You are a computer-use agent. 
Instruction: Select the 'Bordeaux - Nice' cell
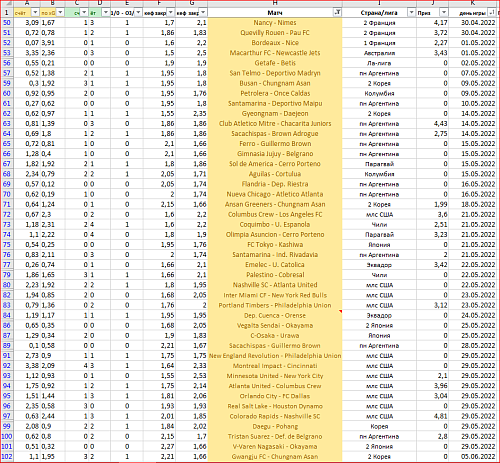275,43
